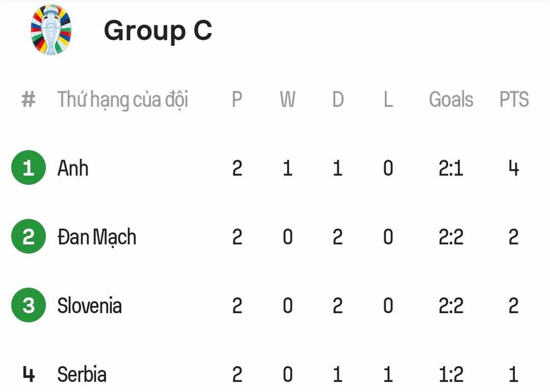Click the green rank 2 badge
550x392 pixels.
28,237
